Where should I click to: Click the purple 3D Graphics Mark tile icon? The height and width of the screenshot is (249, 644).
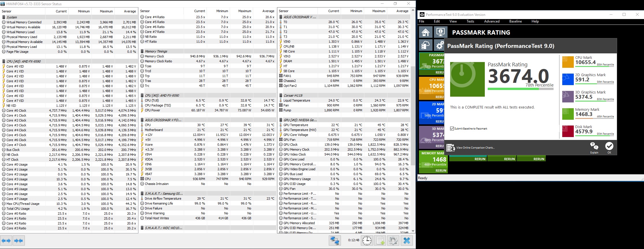coord(568,96)
